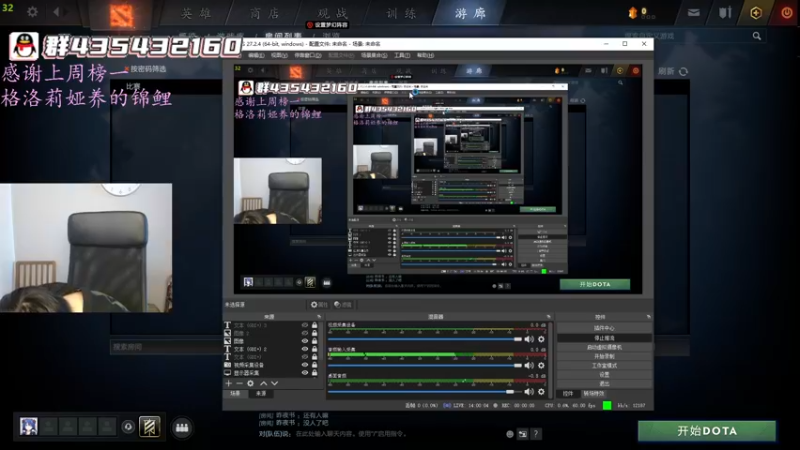This screenshot has height=450, width=800.
Task: Remove selected source with minus icon
Action: pos(239,383)
